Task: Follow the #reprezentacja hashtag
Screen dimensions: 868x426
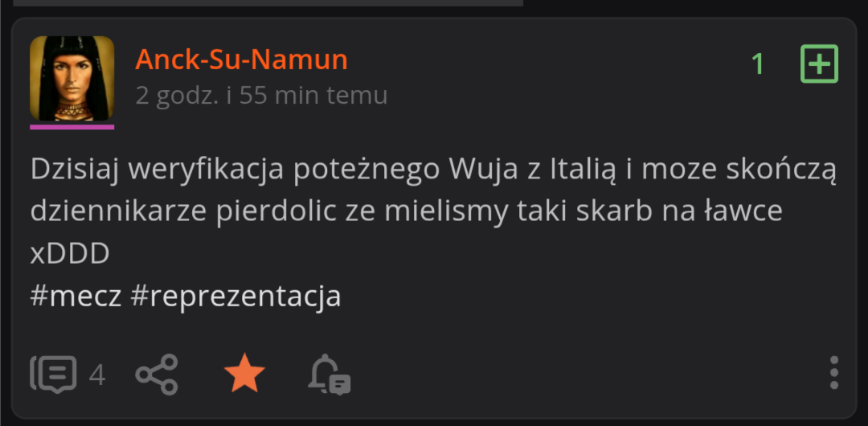Action: pyautogui.click(x=235, y=297)
